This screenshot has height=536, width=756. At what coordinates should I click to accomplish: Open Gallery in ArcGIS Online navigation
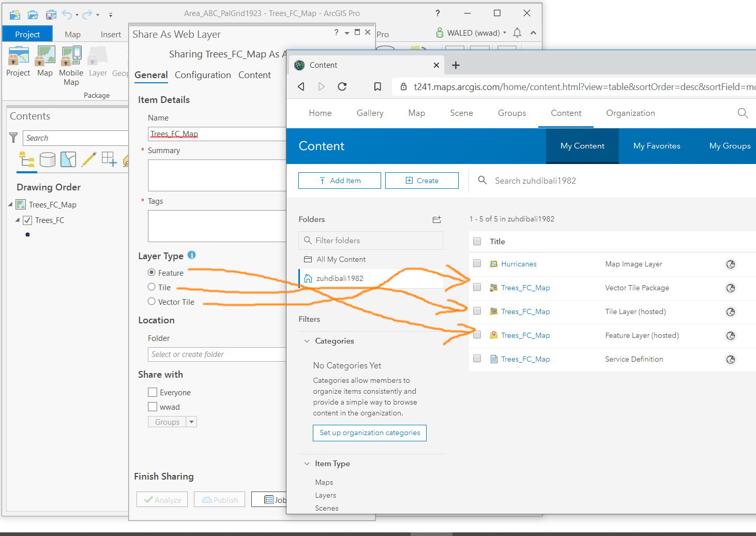370,113
